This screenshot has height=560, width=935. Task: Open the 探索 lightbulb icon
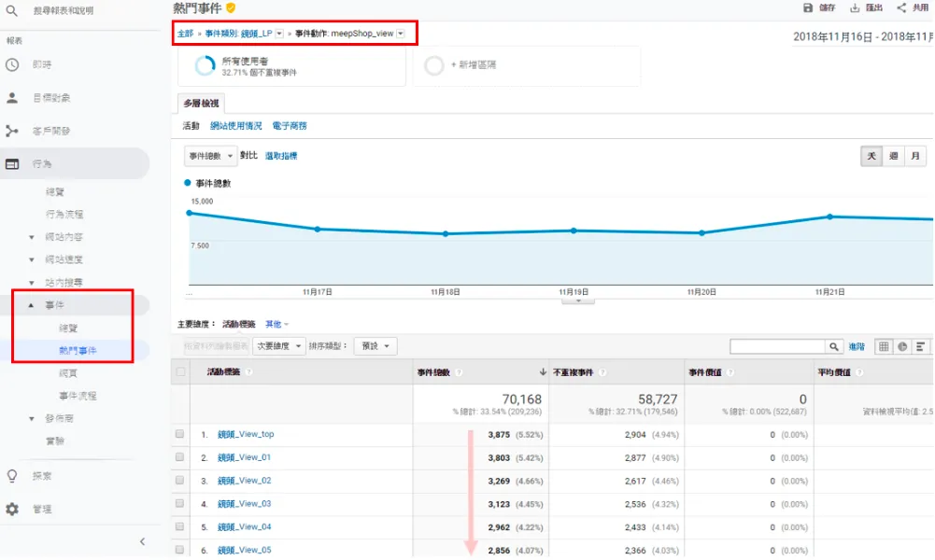click(12, 476)
